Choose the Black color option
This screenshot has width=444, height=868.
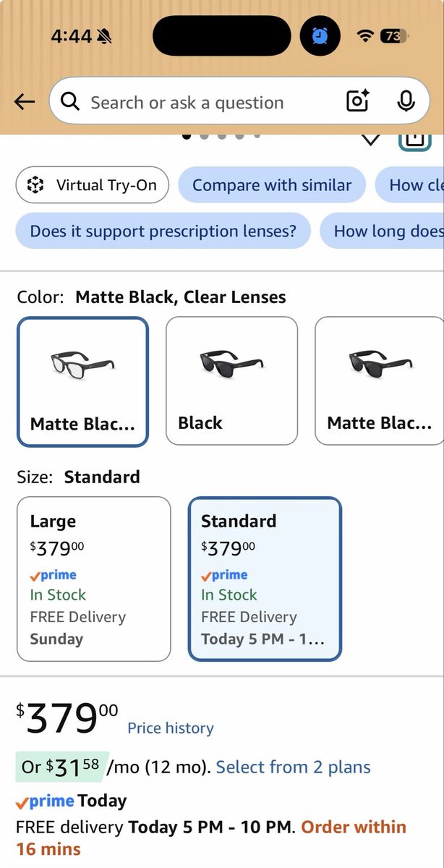click(231, 380)
